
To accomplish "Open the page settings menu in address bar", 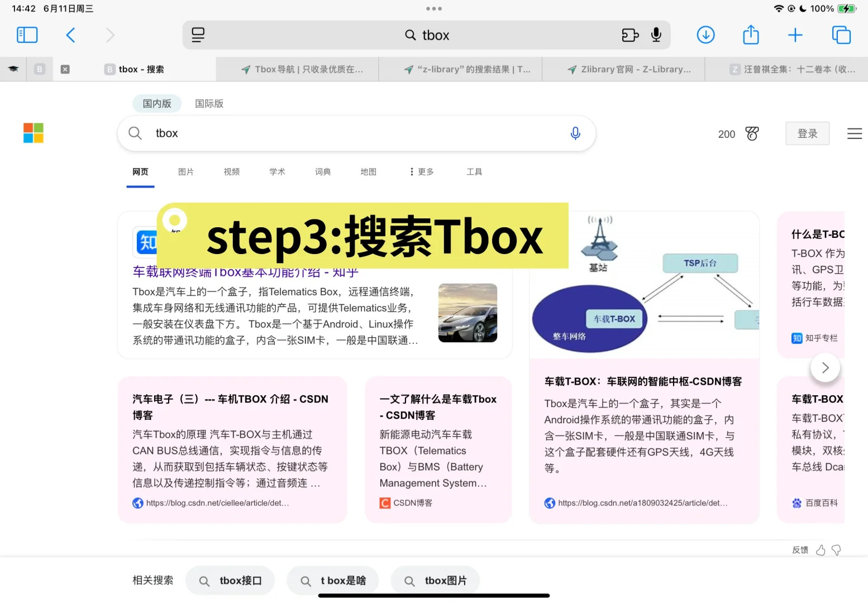I will coord(198,35).
